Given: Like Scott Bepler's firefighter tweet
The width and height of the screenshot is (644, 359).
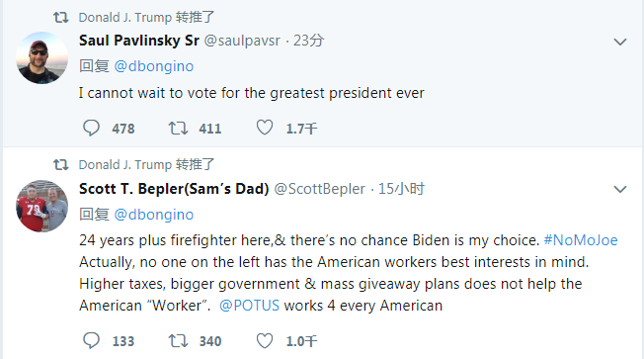Looking at the screenshot, I should click(265, 340).
